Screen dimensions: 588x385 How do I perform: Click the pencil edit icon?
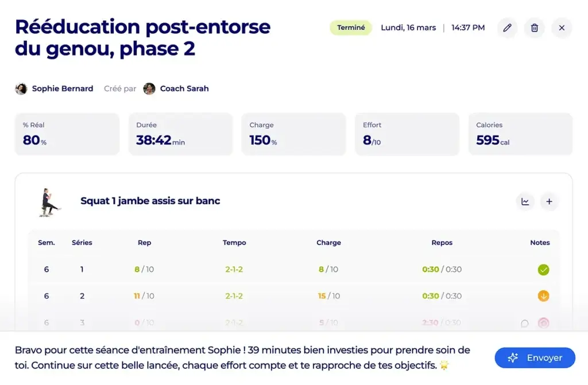coord(507,28)
